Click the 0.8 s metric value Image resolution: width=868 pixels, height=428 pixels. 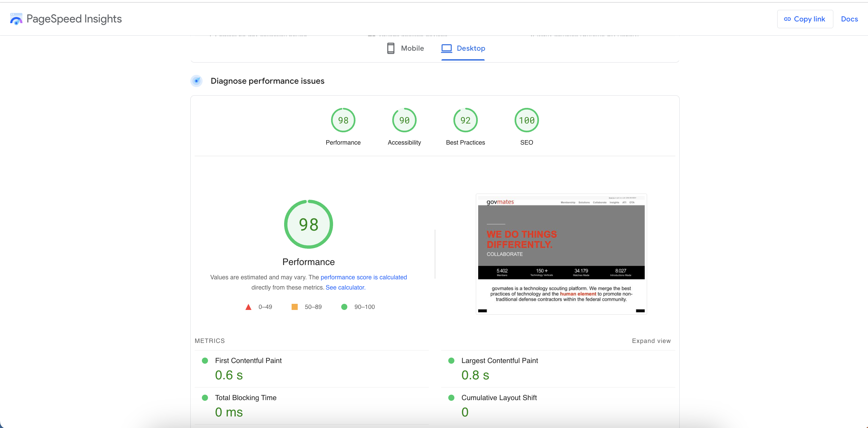tap(475, 375)
